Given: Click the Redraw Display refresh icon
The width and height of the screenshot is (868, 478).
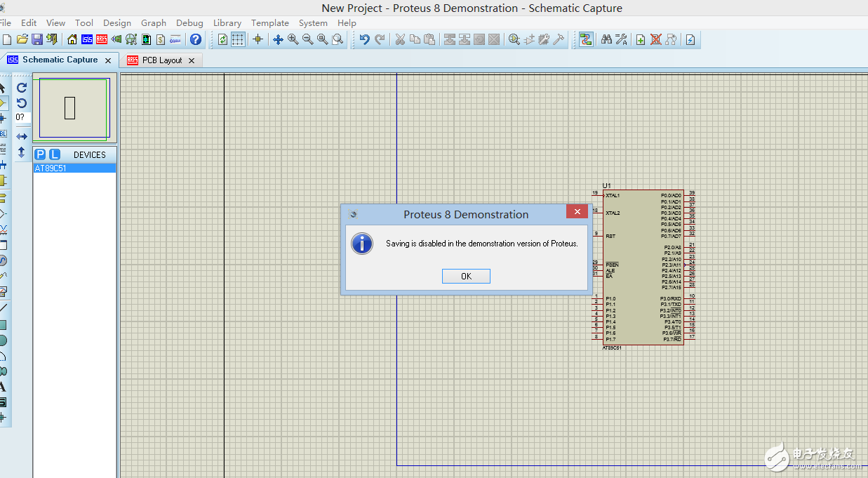Looking at the screenshot, I should click(223, 39).
